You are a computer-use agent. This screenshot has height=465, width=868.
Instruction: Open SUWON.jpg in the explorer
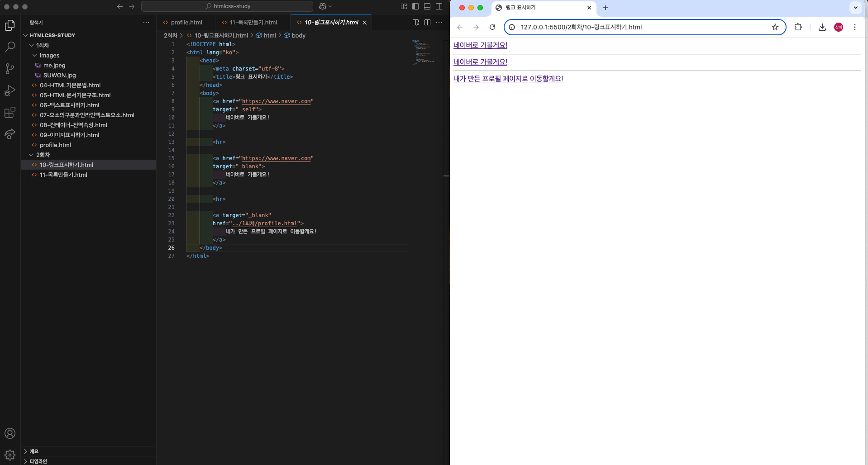[88, 75]
